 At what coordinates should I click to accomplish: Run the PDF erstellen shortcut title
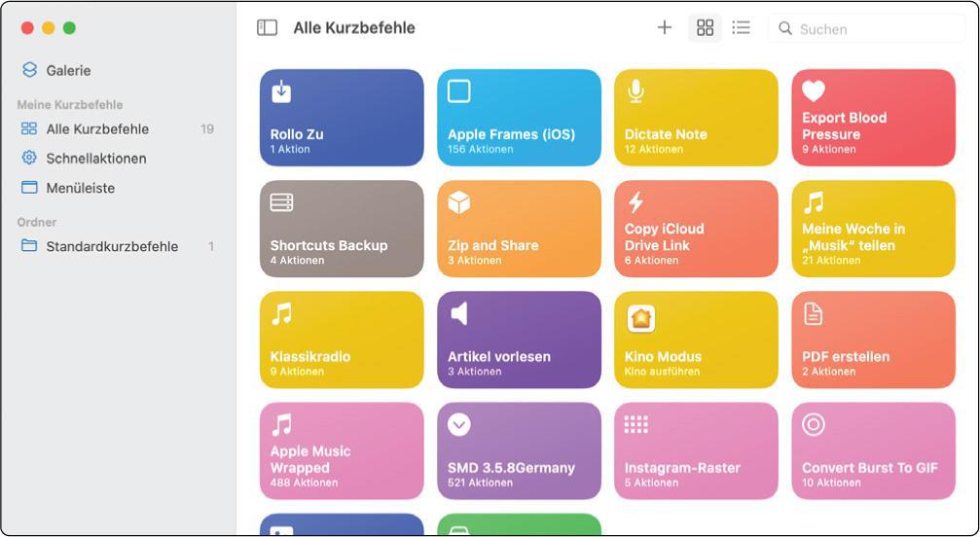[x=846, y=357]
